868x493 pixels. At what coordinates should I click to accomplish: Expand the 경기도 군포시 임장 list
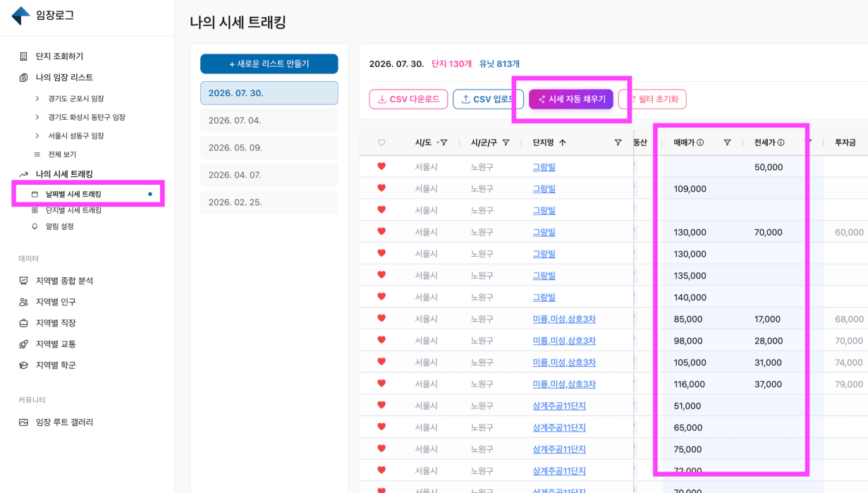pos(37,99)
